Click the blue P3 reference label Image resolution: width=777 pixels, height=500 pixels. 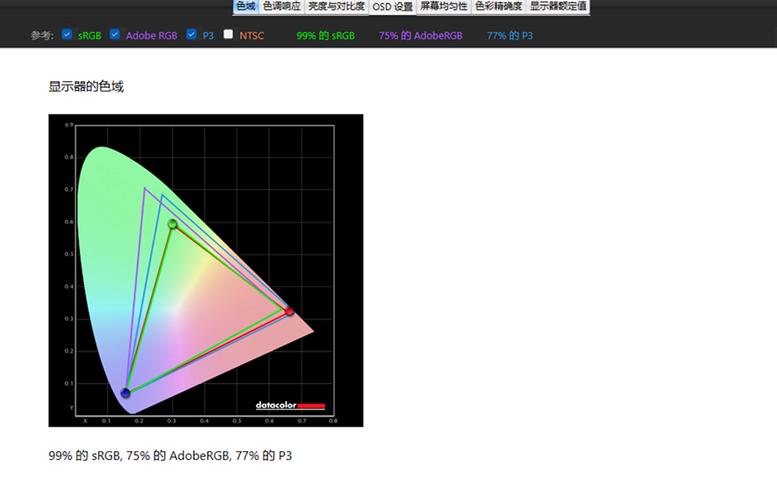208,36
